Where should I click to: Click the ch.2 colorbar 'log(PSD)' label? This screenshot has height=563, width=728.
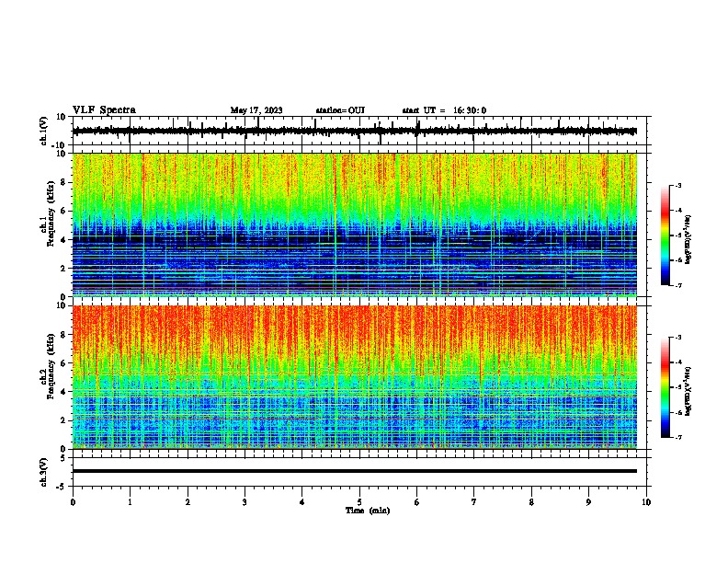[688, 391]
